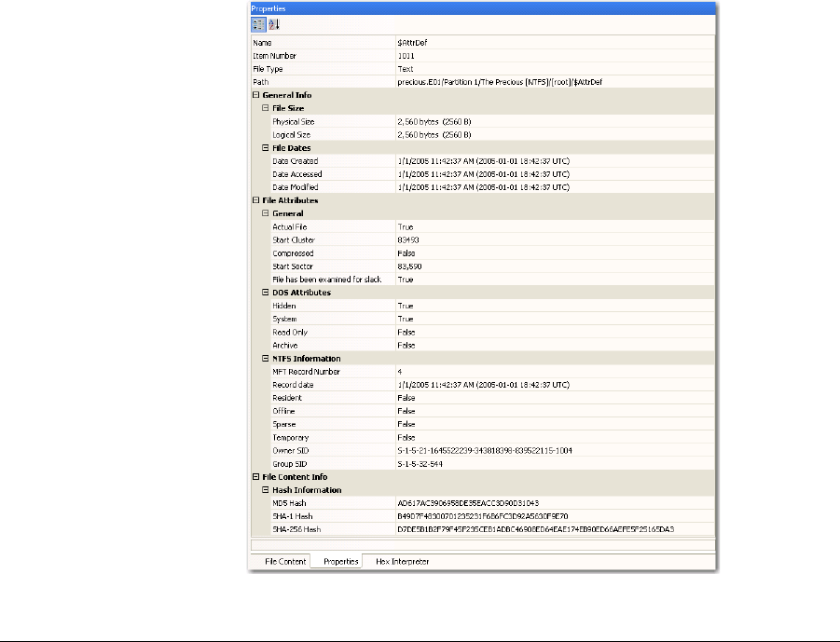Select the Record date value
The width and height of the screenshot is (840, 642).
click(484, 385)
